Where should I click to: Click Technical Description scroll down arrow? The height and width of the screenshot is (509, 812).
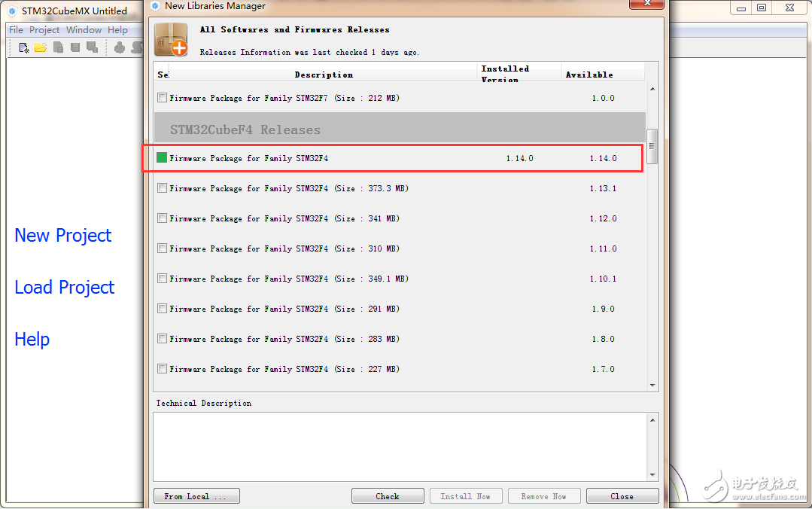[x=652, y=475]
